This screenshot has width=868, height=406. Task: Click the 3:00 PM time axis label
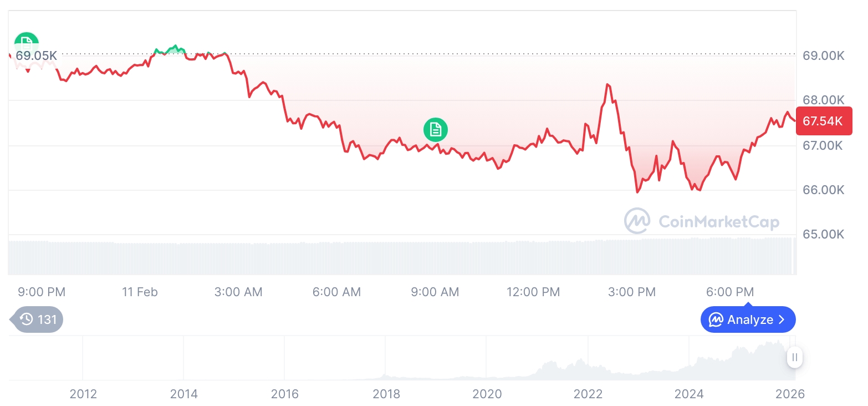pos(631,292)
